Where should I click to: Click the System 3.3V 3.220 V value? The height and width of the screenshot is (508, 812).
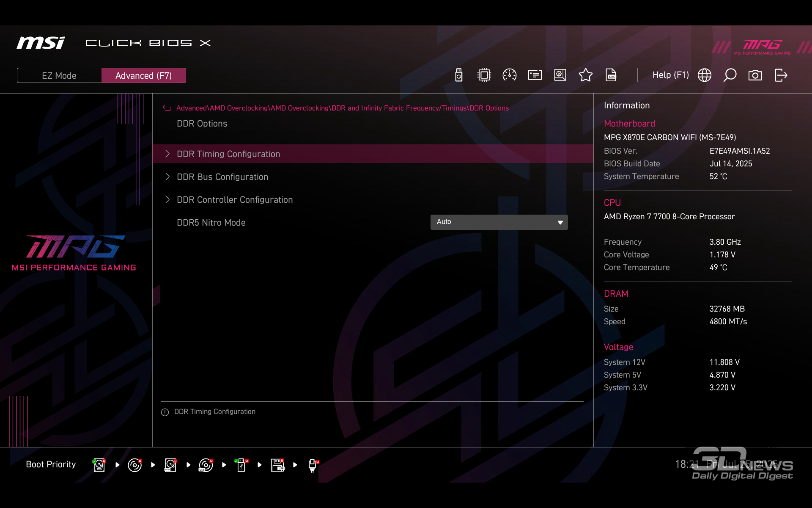click(x=722, y=387)
